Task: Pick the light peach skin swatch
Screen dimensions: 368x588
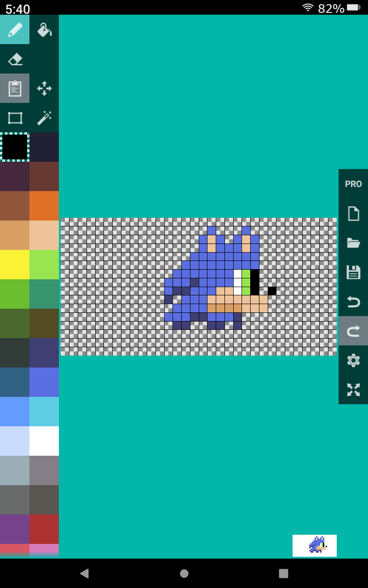Action: pyautogui.click(x=44, y=235)
